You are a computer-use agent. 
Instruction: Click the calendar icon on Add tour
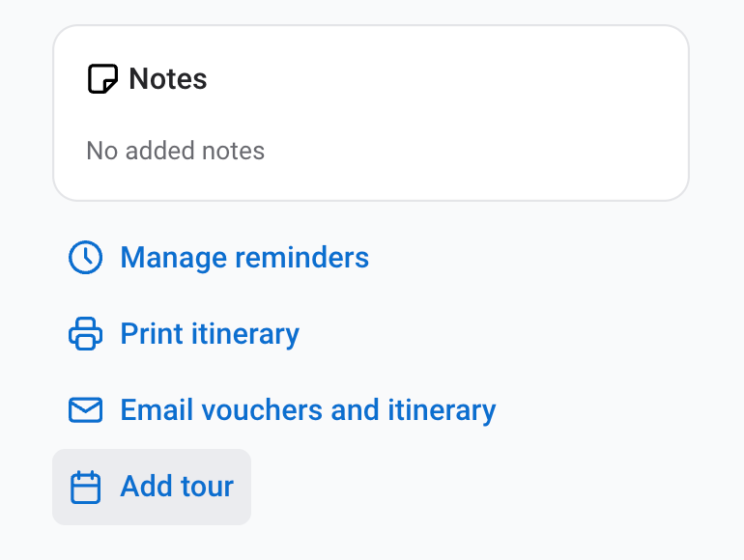pyautogui.click(x=86, y=487)
